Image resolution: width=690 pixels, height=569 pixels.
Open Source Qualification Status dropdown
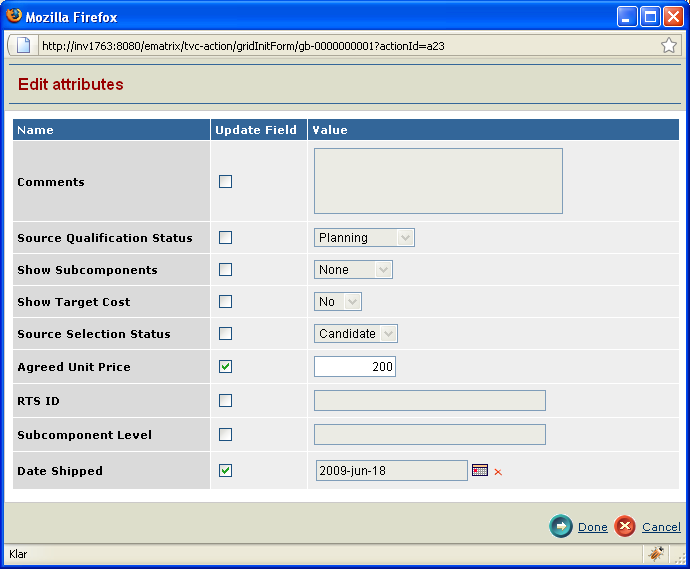[364, 238]
